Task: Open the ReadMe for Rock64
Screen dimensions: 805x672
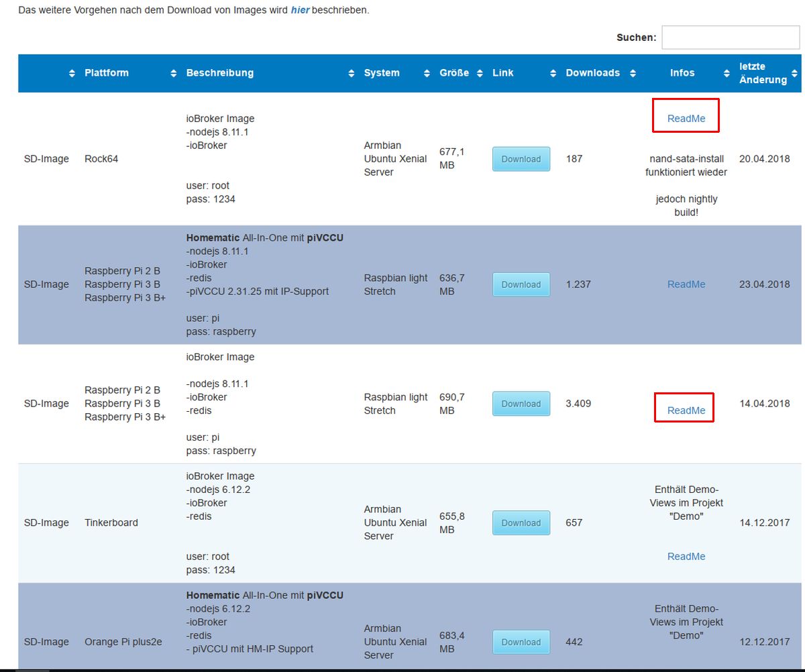Action: point(686,118)
